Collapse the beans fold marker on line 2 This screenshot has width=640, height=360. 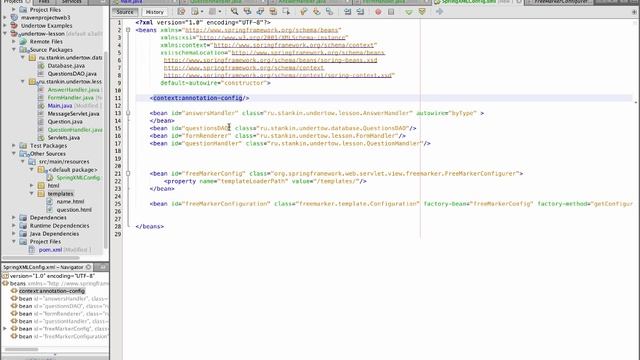(128, 30)
